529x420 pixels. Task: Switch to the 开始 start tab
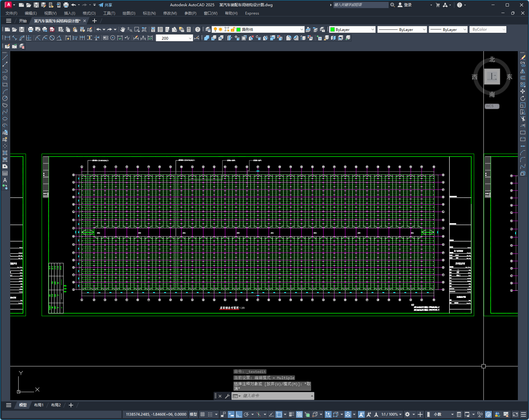pyautogui.click(x=23, y=21)
